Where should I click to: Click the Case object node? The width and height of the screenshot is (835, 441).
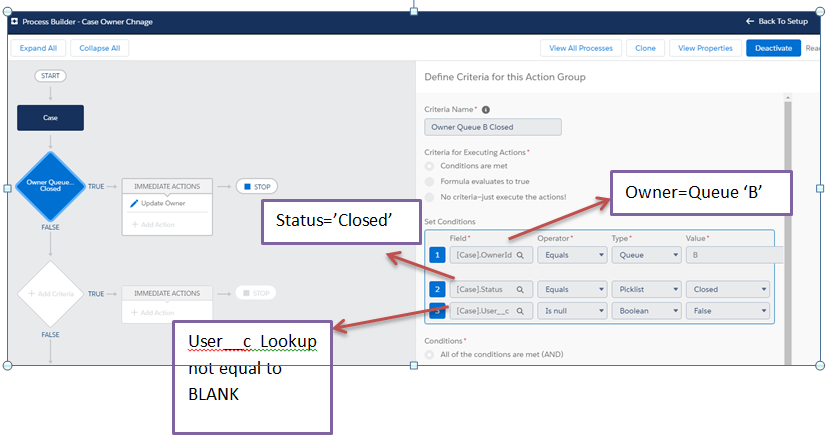tap(51, 118)
